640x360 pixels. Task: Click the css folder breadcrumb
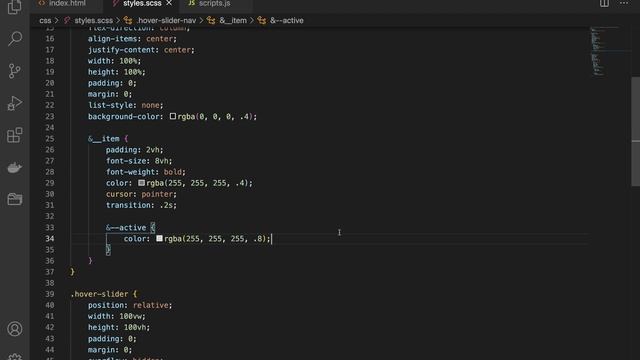click(x=45, y=20)
